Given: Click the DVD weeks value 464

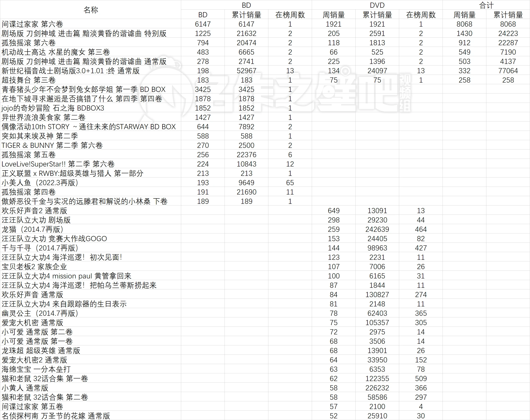Looking at the screenshot, I should pos(421,230).
